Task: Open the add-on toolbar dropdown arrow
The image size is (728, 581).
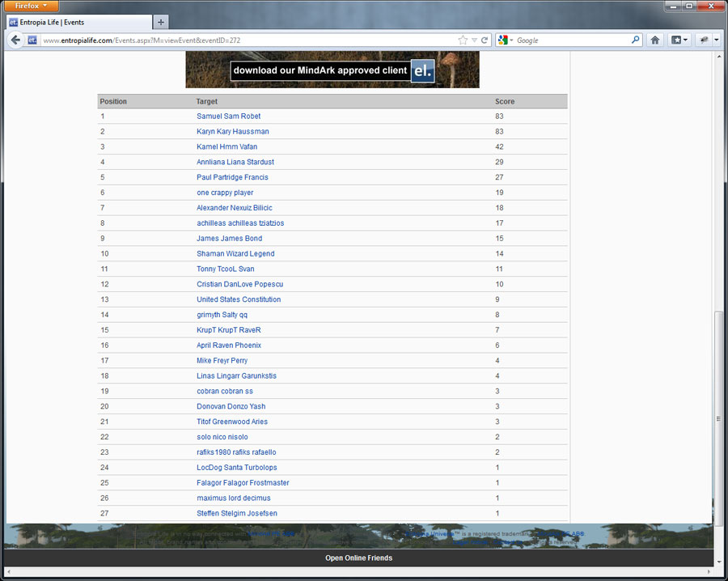Action: click(x=717, y=40)
